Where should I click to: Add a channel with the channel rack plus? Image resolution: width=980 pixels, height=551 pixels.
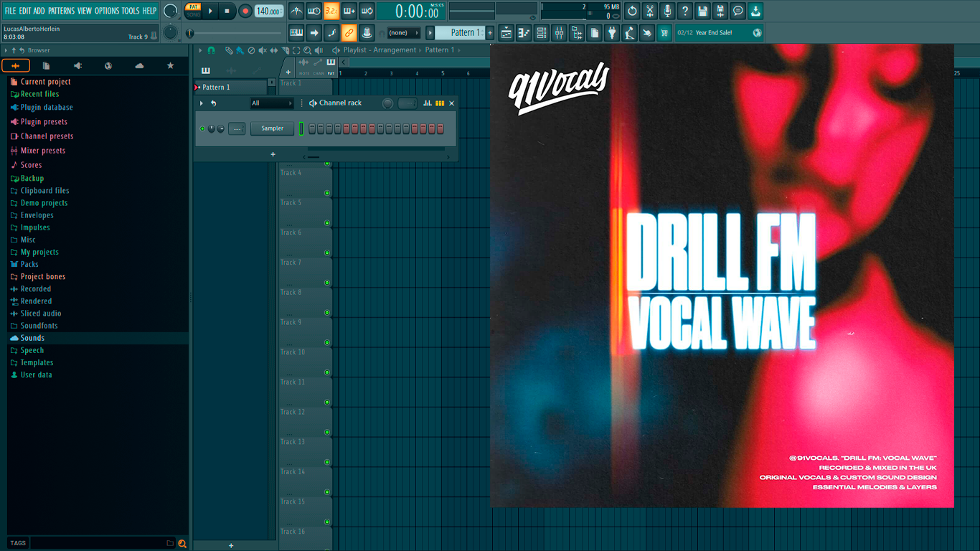point(273,154)
